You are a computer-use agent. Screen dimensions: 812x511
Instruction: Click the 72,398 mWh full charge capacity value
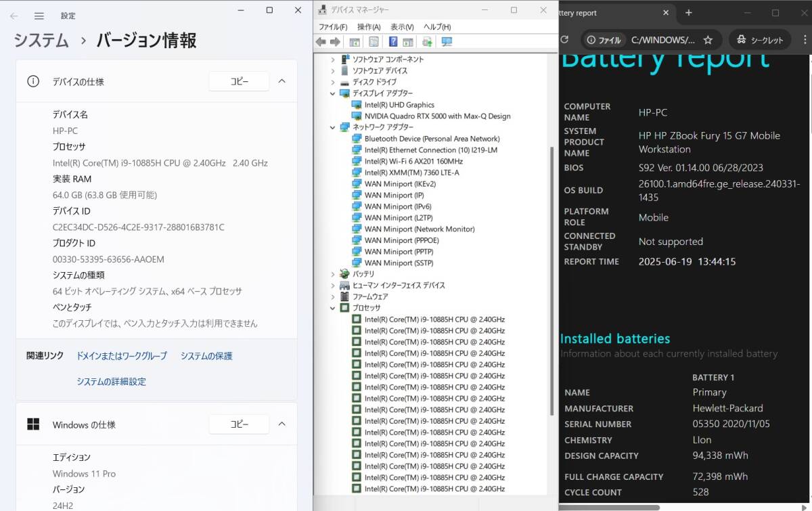(x=720, y=476)
